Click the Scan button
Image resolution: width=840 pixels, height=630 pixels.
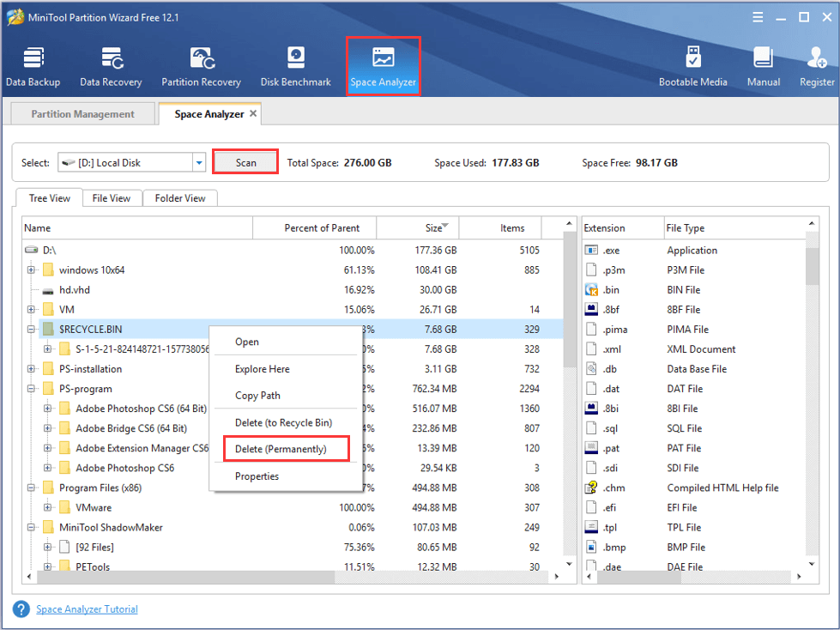click(246, 162)
